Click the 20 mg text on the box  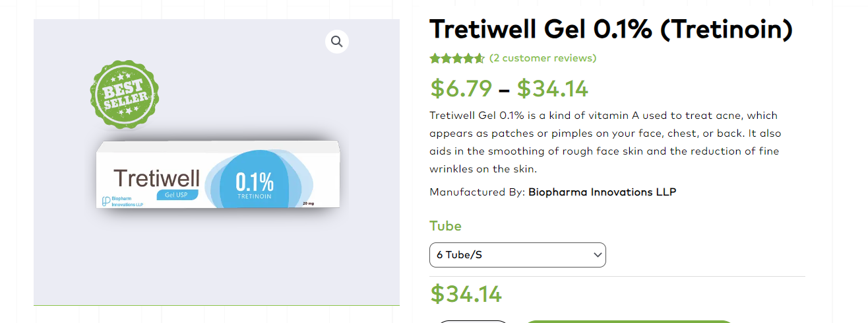[308, 203]
